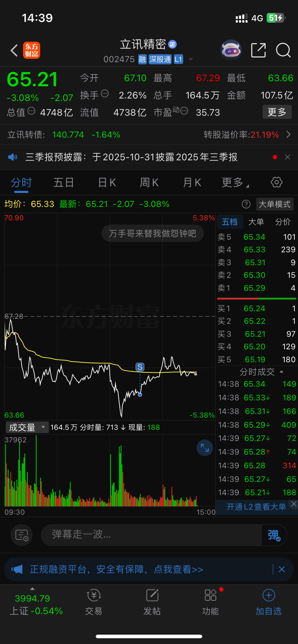Screen dimensions: 298x644
Task: Tap the 卖1 65.29 order row
Action: (x=256, y=288)
